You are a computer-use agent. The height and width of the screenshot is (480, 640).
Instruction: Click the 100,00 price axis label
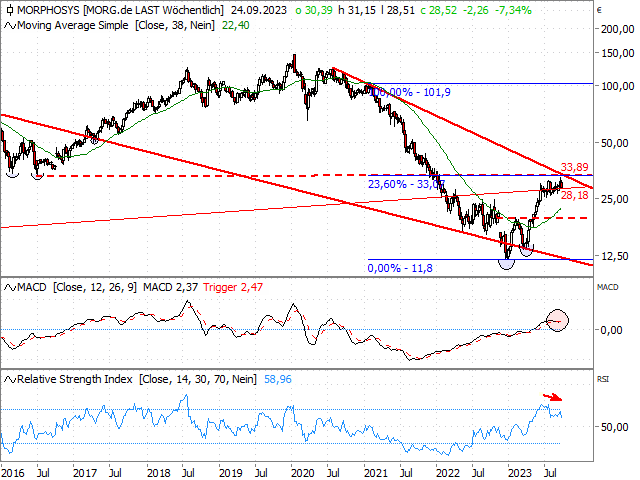coord(618,86)
